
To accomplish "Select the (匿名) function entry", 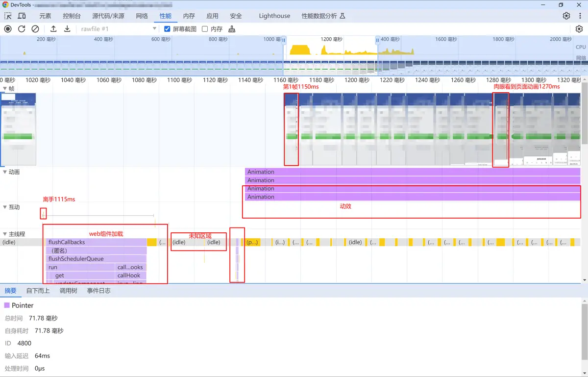I will (97, 251).
